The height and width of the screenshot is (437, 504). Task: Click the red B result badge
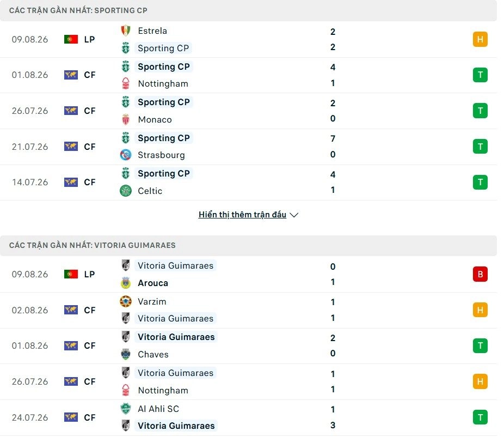480,274
